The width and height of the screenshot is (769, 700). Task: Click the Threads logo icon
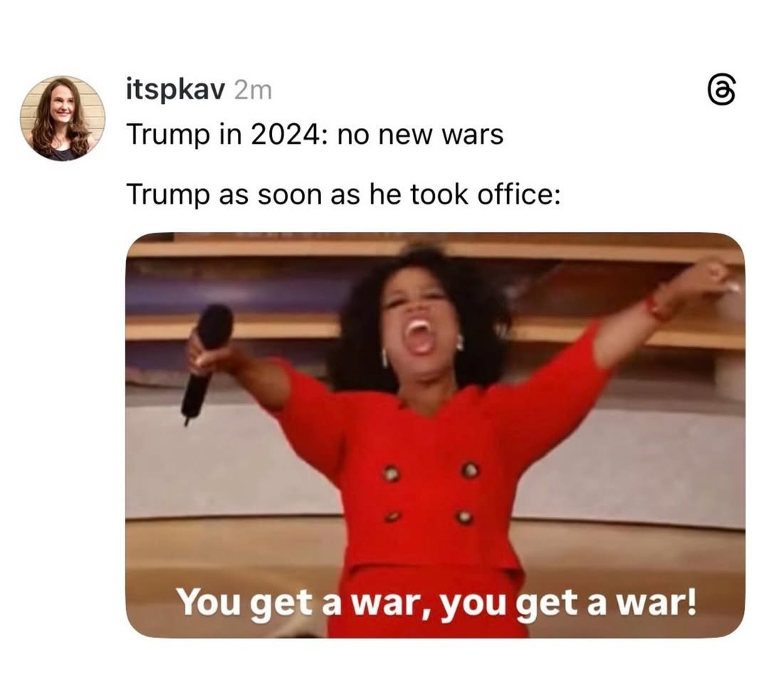(723, 90)
